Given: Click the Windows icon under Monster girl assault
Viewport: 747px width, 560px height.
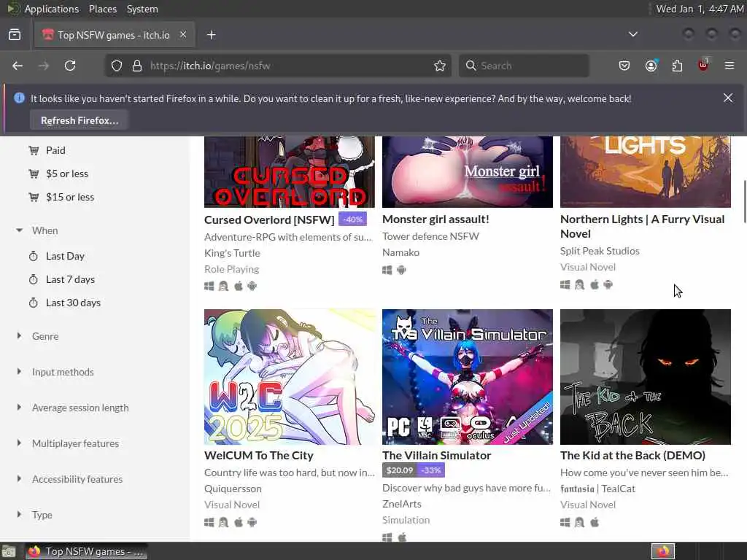Looking at the screenshot, I should pyautogui.click(x=387, y=270).
